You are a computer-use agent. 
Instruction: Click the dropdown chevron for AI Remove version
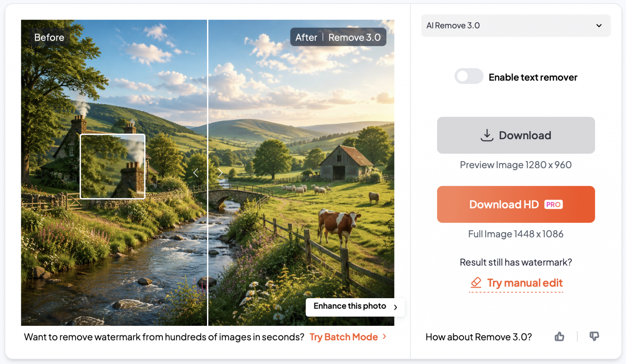(599, 26)
